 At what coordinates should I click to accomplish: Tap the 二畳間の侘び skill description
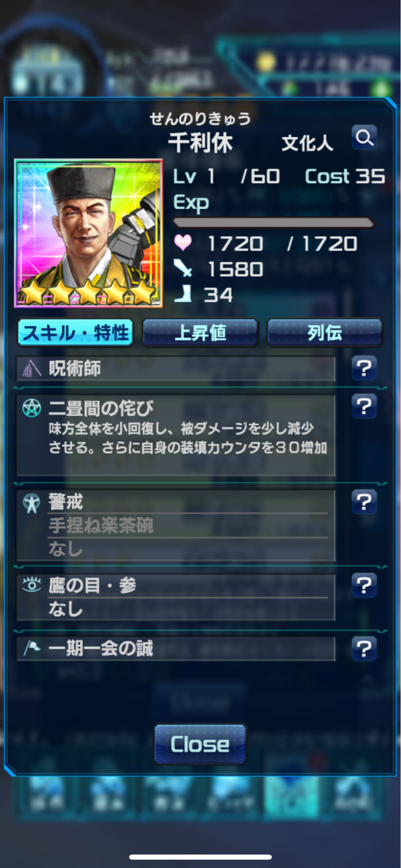tap(188, 438)
